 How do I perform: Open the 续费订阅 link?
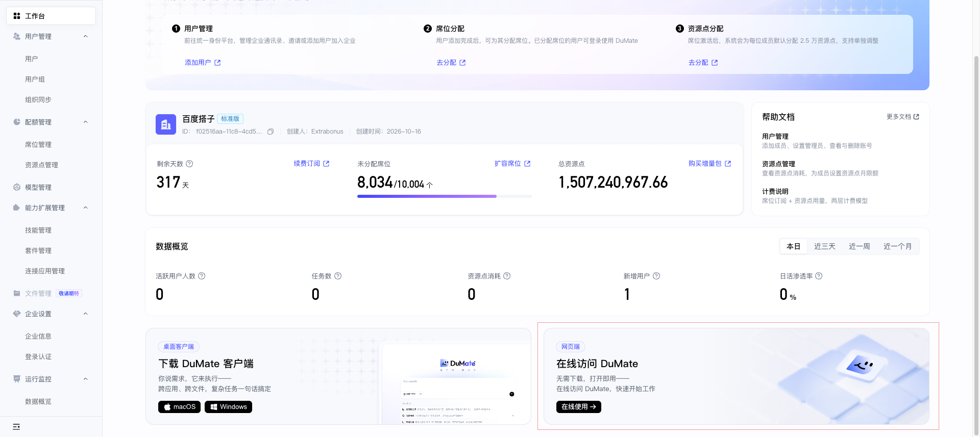pyautogui.click(x=311, y=163)
